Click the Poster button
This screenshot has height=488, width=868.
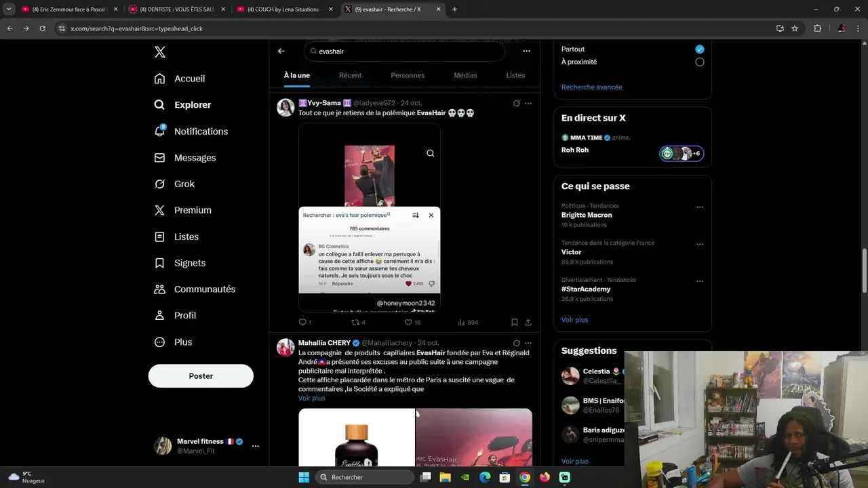(x=201, y=376)
